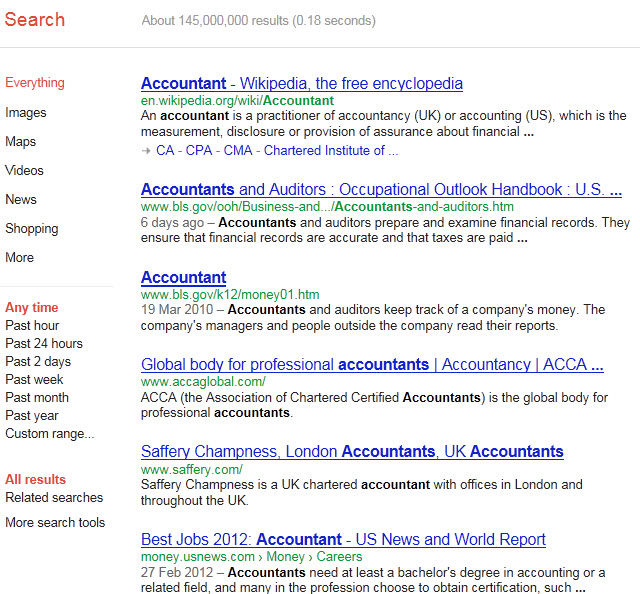640x594 pixels.
Task: Expand More search tools
Action: [55, 523]
